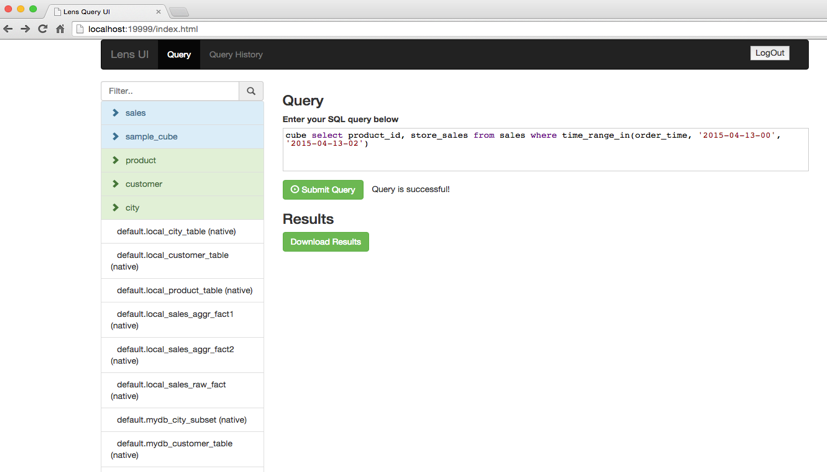Click the search magnifier icon button
This screenshot has width=827, height=472.
click(251, 91)
